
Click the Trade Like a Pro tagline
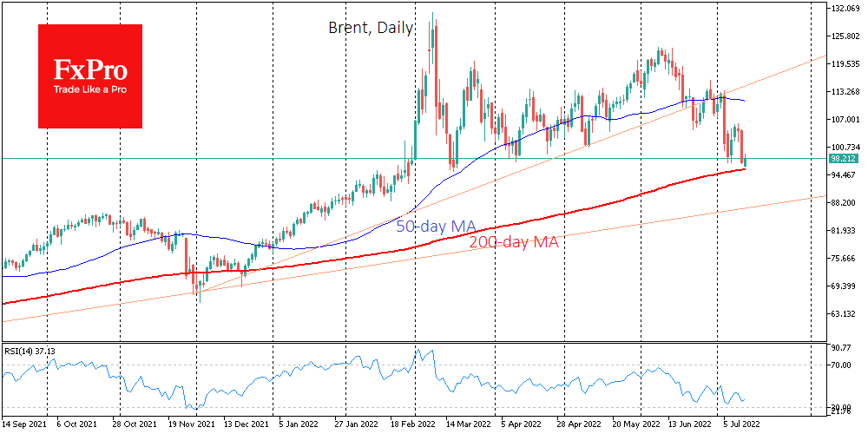(89, 90)
